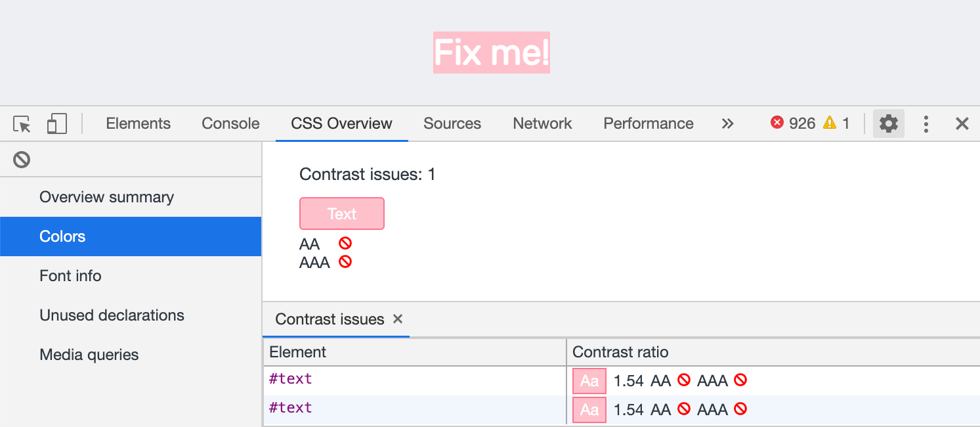This screenshot has width=980, height=427.
Task: Click the clear overview icon
Action: (22, 159)
